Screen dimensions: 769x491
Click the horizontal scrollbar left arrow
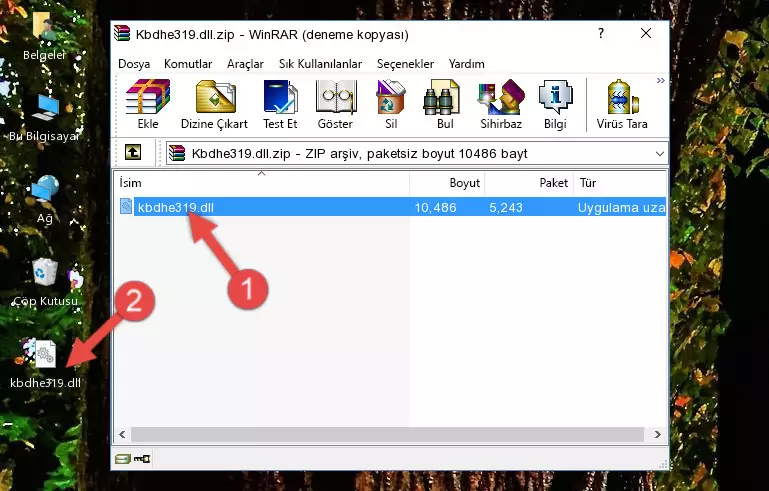click(x=122, y=435)
